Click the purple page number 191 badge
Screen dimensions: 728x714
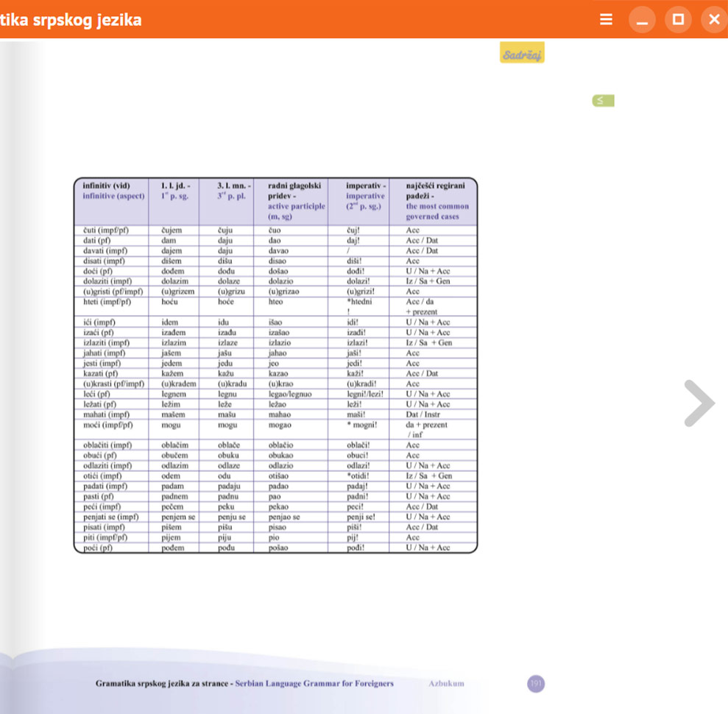[536, 684]
